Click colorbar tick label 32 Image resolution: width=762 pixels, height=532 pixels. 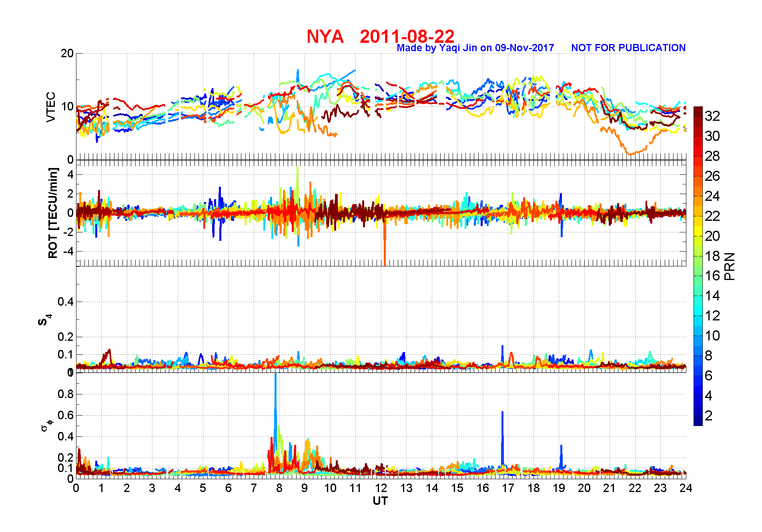click(712, 116)
